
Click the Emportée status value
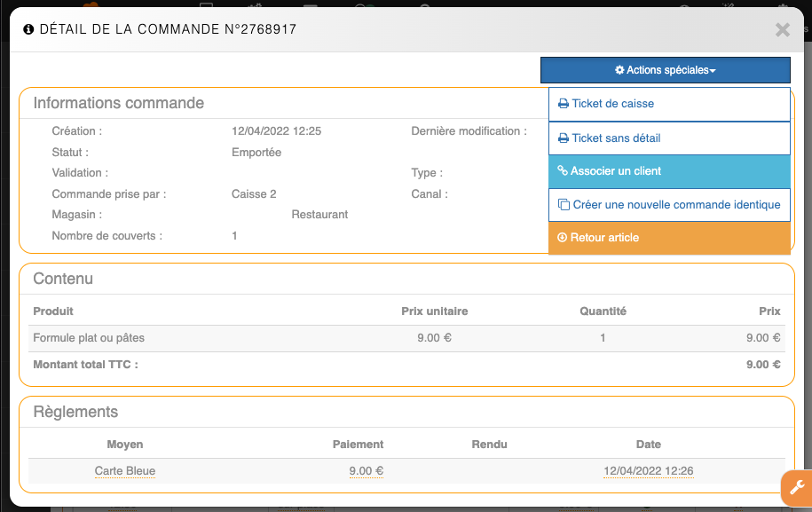[x=256, y=153]
